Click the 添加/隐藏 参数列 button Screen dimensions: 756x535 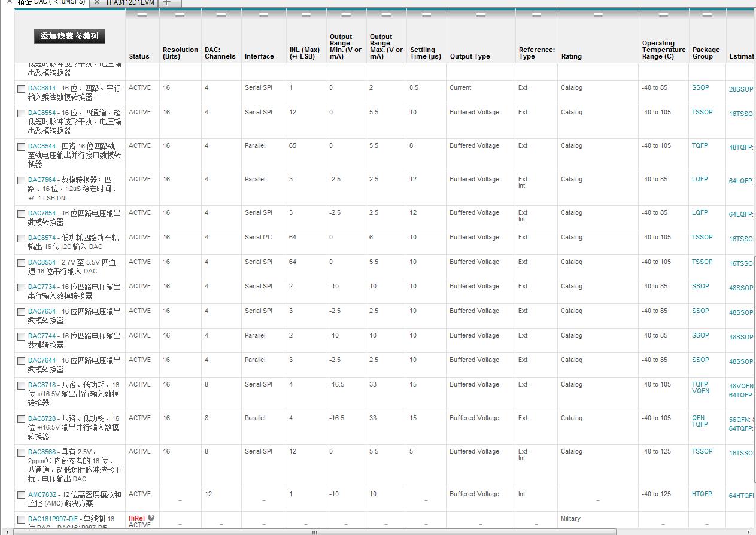[69, 37]
